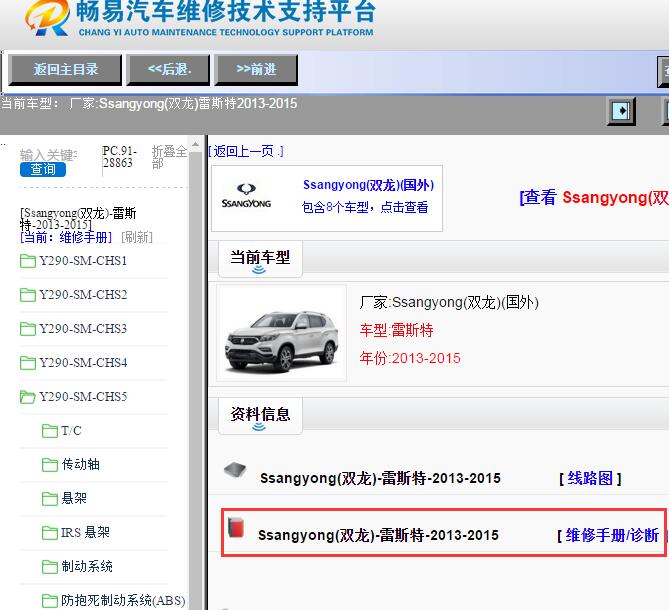Select the 当前车型 tab header
The width and height of the screenshot is (669, 610).
click(260, 259)
